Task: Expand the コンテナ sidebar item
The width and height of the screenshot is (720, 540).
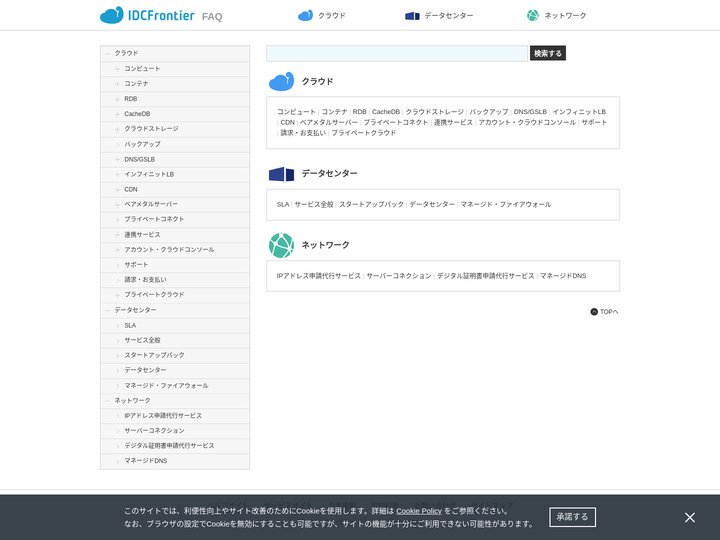Action: pyautogui.click(x=117, y=84)
